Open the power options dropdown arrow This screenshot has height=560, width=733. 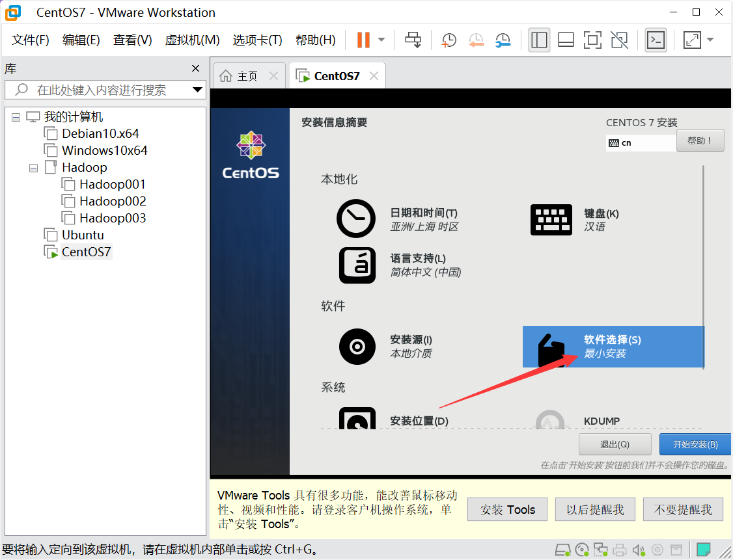point(381,40)
